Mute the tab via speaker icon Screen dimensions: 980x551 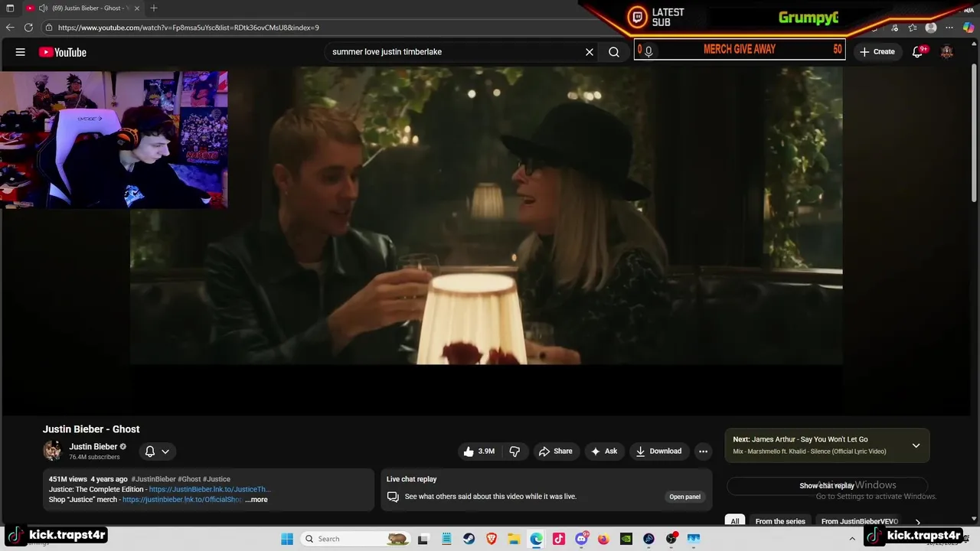coord(43,8)
